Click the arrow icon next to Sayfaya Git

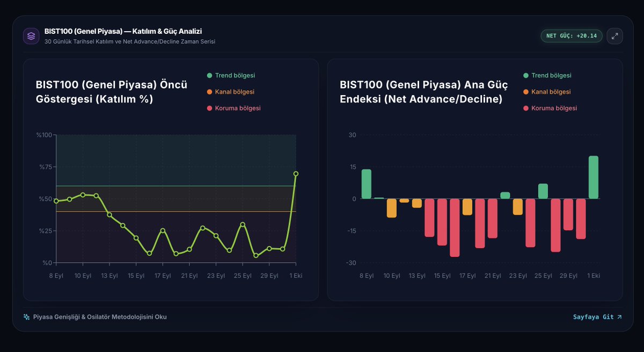[619, 317]
